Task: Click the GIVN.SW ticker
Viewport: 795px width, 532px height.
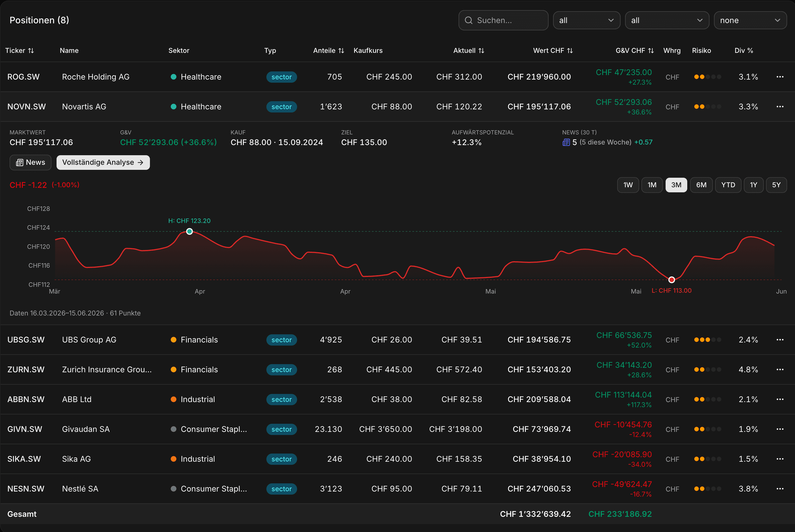Action: 25,429
